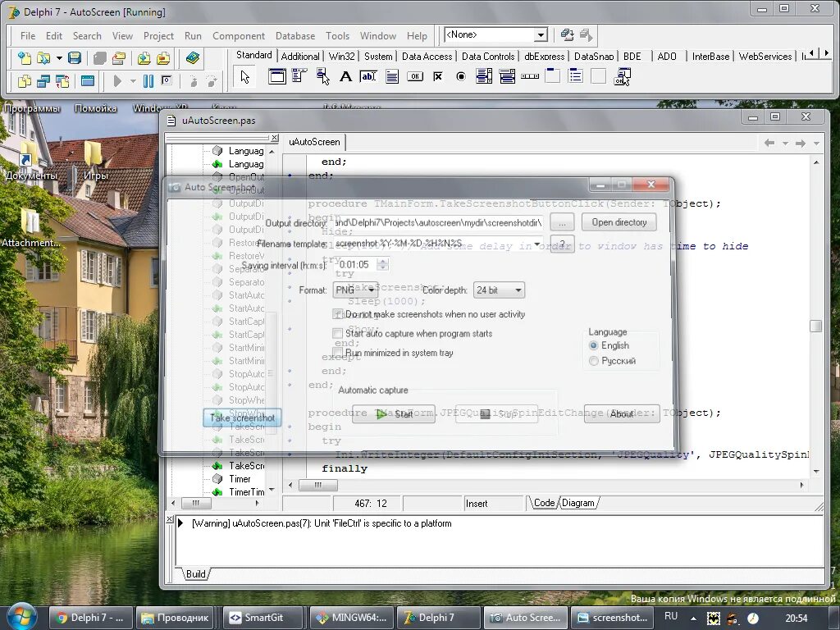The image size is (840, 630).
Task: Click the Pause toolbar icon
Action: coord(148,81)
